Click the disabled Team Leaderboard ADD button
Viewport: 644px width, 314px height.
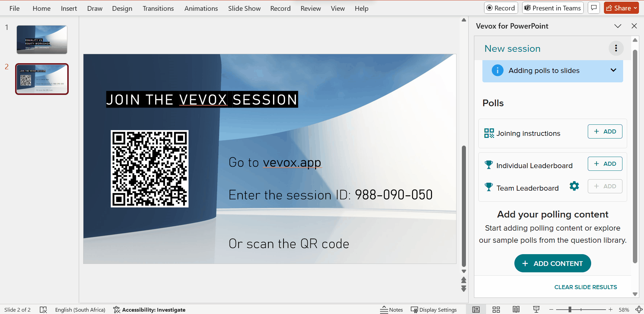[x=605, y=186]
